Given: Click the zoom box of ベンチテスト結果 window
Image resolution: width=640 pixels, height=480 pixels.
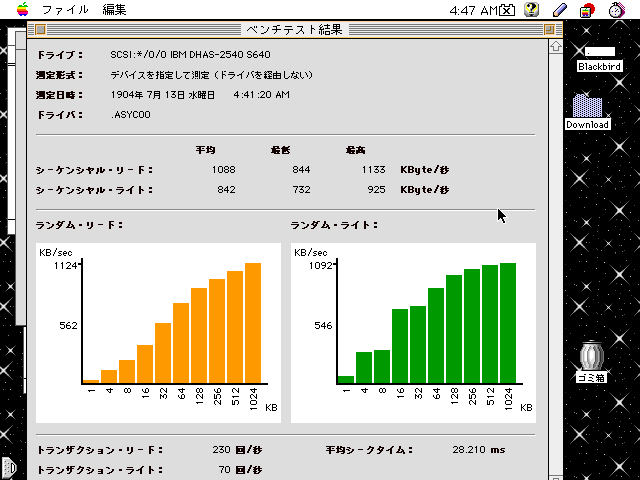Looking at the screenshot, I should 549,29.
